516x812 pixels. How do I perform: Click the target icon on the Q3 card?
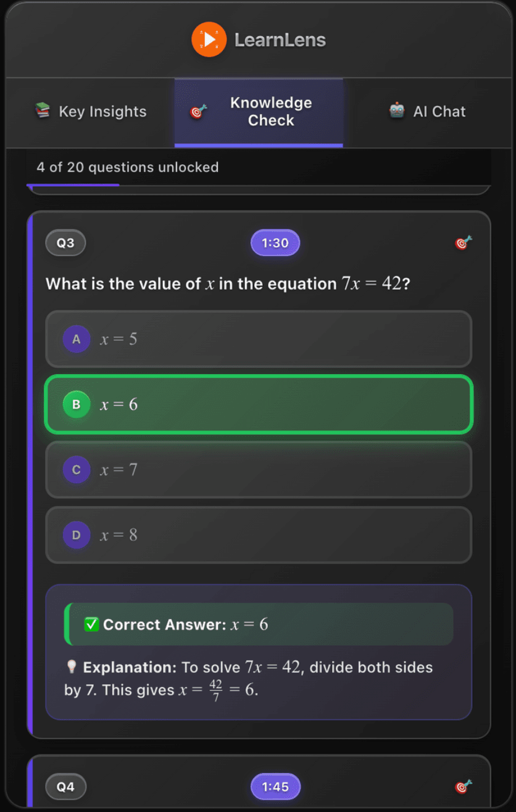coord(463,242)
